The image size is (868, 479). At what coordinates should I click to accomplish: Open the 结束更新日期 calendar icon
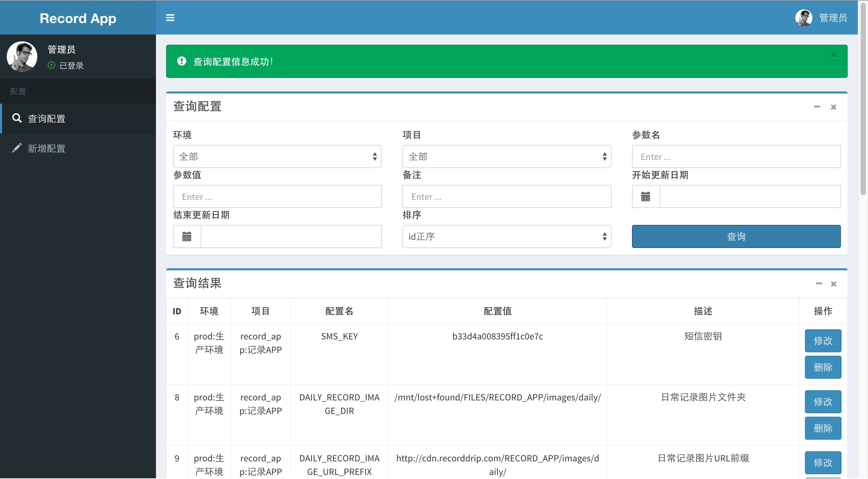point(187,237)
